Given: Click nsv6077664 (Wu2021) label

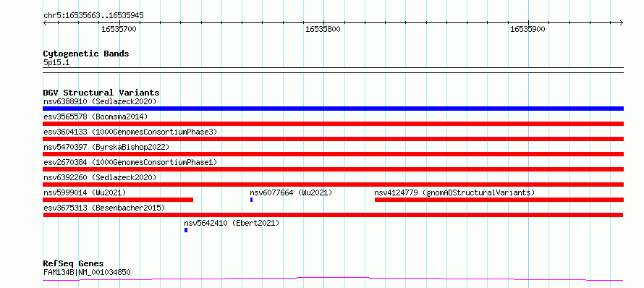Looking at the screenshot, I should tap(291, 192).
